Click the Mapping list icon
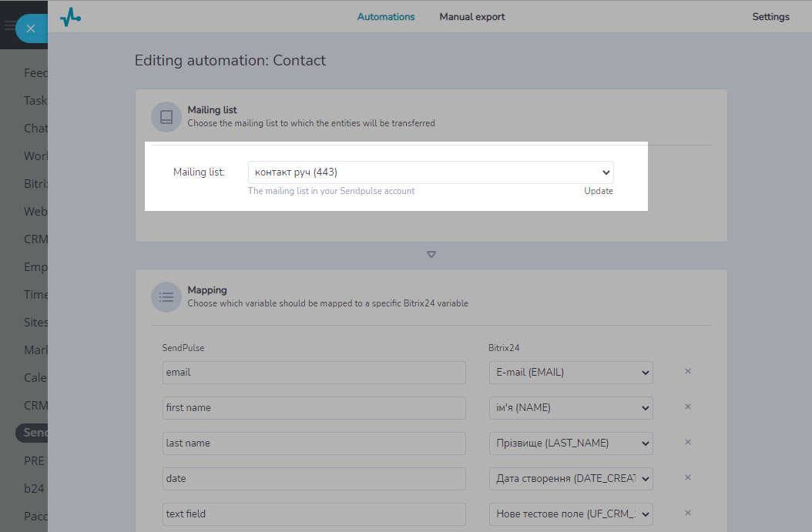This screenshot has width=812, height=532. (166, 296)
